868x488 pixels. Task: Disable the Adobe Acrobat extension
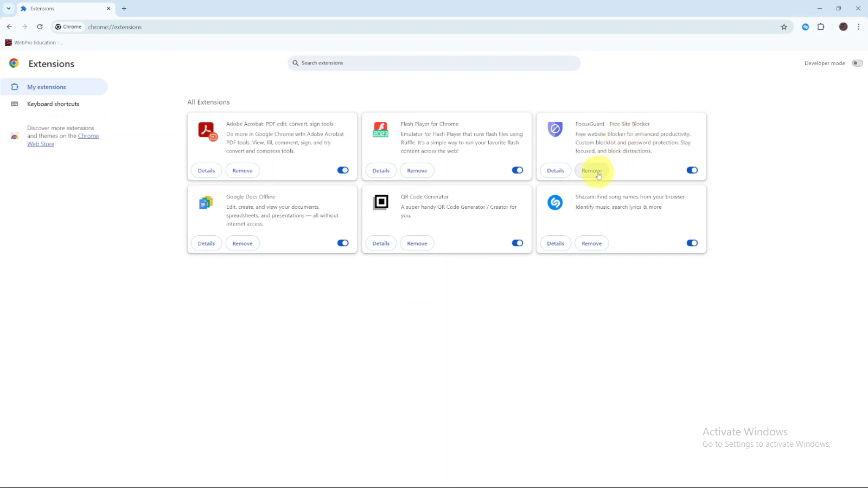(x=343, y=170)
